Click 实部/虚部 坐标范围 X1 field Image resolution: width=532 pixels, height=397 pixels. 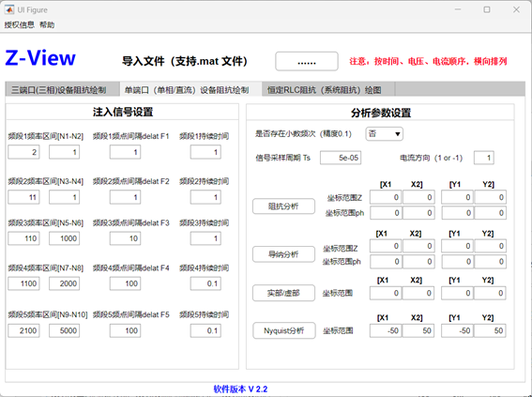[x=386, y=293]
